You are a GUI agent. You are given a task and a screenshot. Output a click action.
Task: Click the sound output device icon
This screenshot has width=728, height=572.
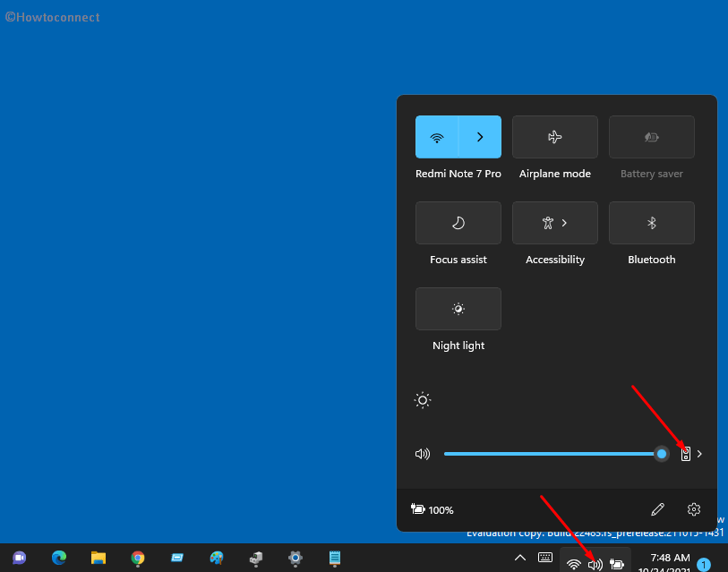[x=685, y=454]
